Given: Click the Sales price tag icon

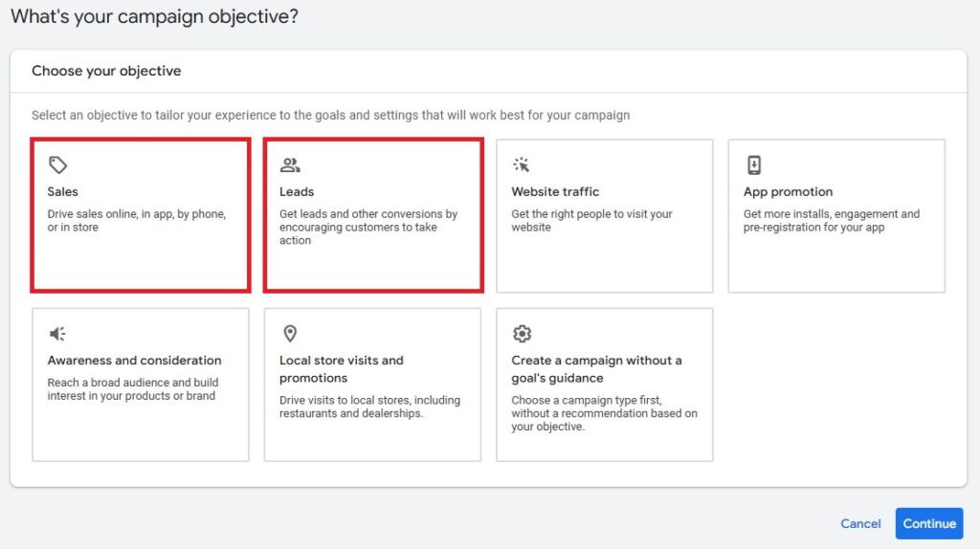Looking at the screenshot, I should [x=57, y=165].
